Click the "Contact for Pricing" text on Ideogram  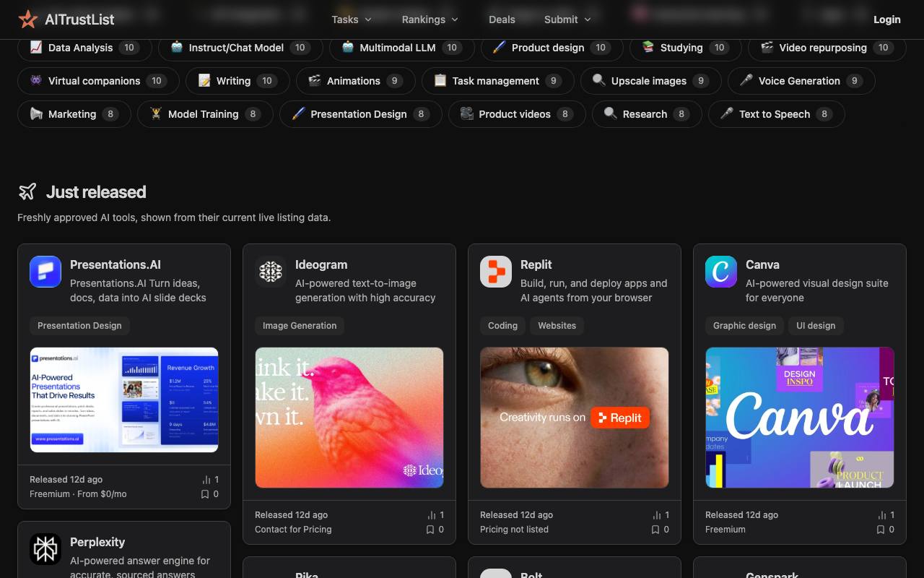coord(293,530)
